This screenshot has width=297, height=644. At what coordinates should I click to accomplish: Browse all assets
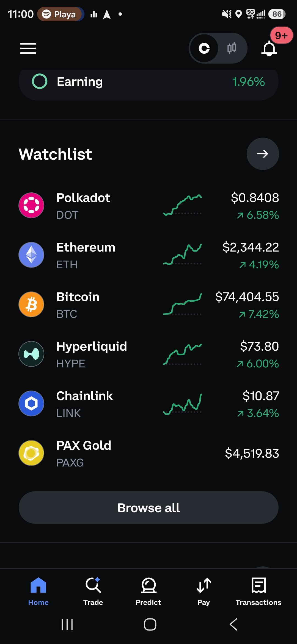coord(148,507)
